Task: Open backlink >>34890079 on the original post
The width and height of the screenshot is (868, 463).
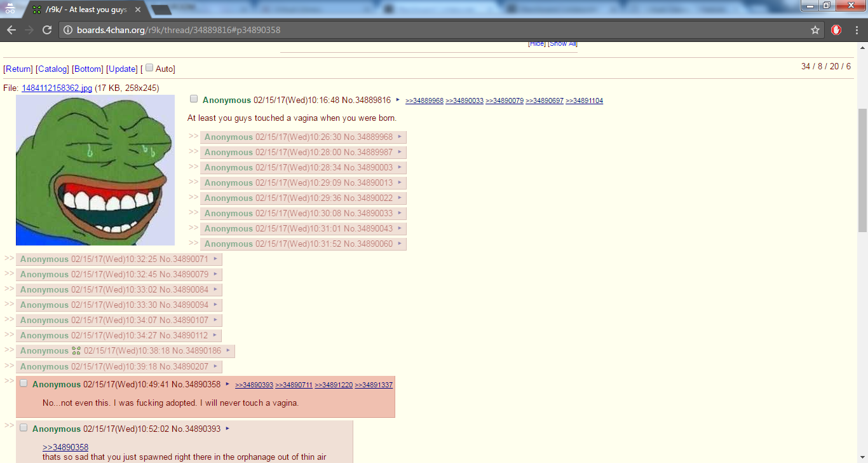Action: tap(505, 100)
